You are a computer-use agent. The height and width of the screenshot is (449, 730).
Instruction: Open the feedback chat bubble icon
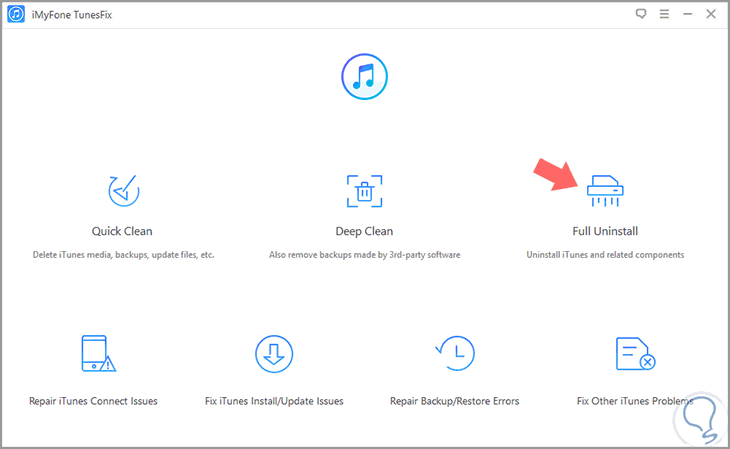click(x=641, y=14)
